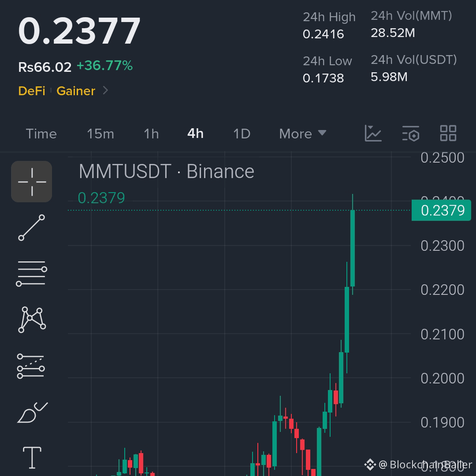Click the chevron next to Gainer

(105, 90)
